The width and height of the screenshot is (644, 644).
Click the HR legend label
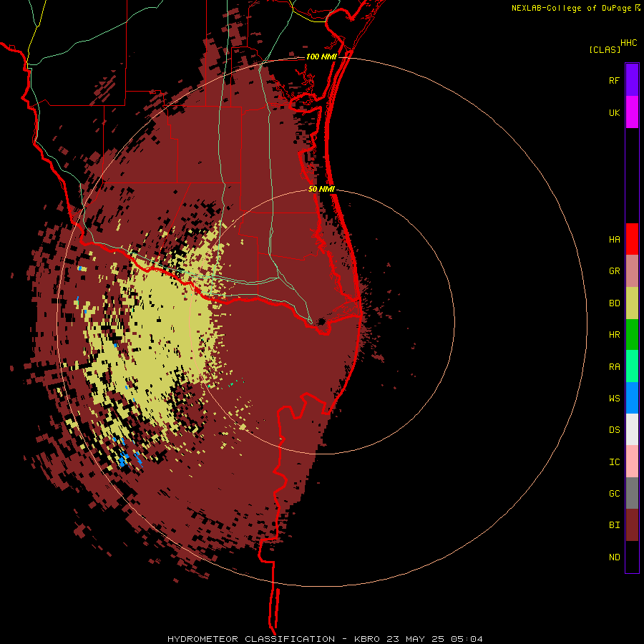pos(614,335)
